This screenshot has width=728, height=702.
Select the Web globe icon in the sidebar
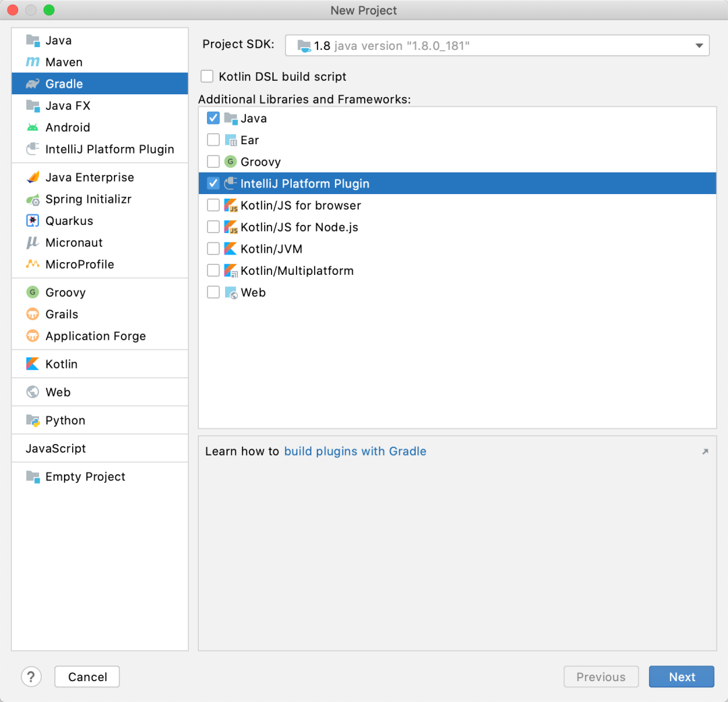point(32,392)
